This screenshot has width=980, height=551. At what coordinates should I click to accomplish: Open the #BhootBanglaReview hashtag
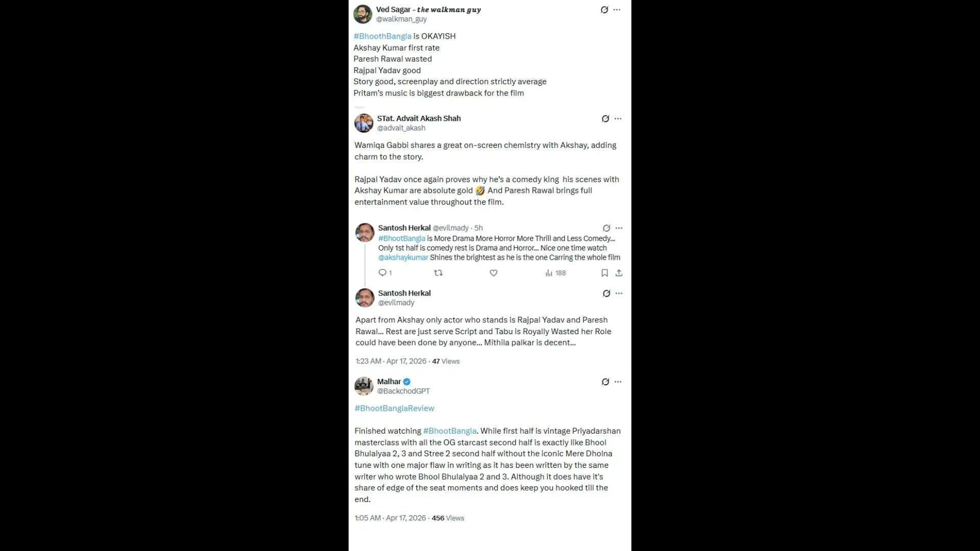tap(394, 408)
